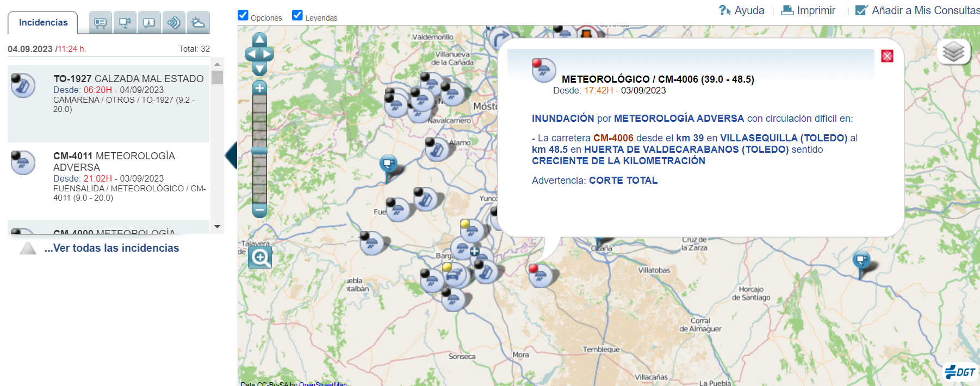Select the Incidencias tab
980x386 pixels.
43,23
